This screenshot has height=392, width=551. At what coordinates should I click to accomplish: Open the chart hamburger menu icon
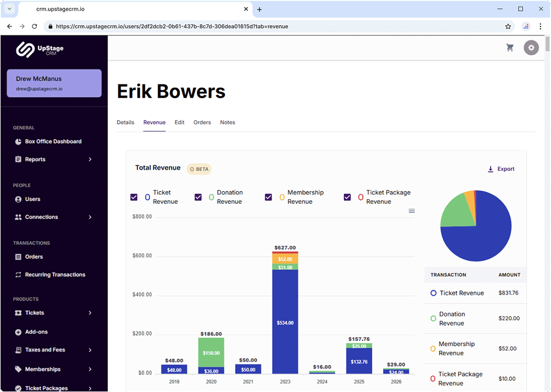[412, 211]
